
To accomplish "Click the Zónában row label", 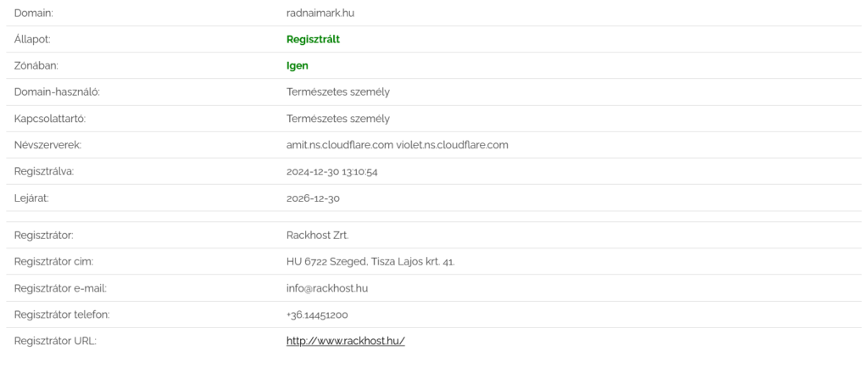I will 36,65.
